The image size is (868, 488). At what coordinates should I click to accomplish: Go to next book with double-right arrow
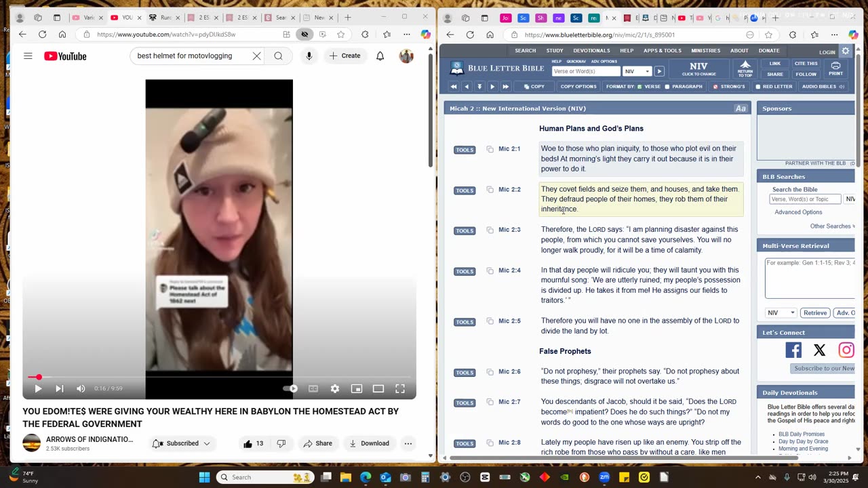tap(505, 87)
